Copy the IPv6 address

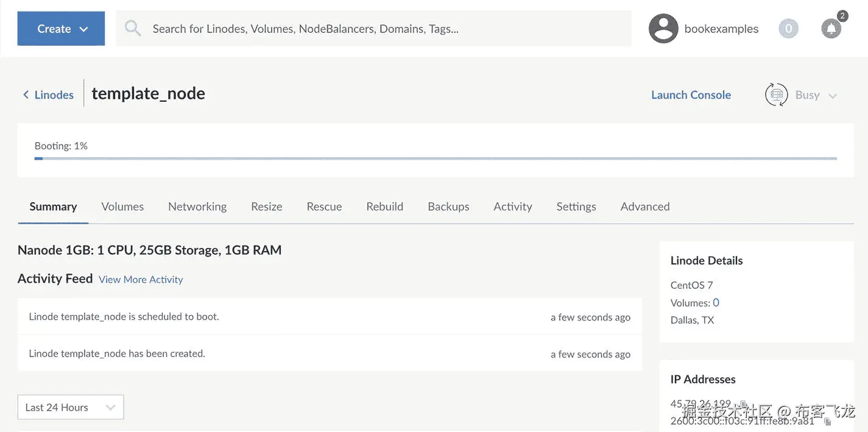(827, 421)
